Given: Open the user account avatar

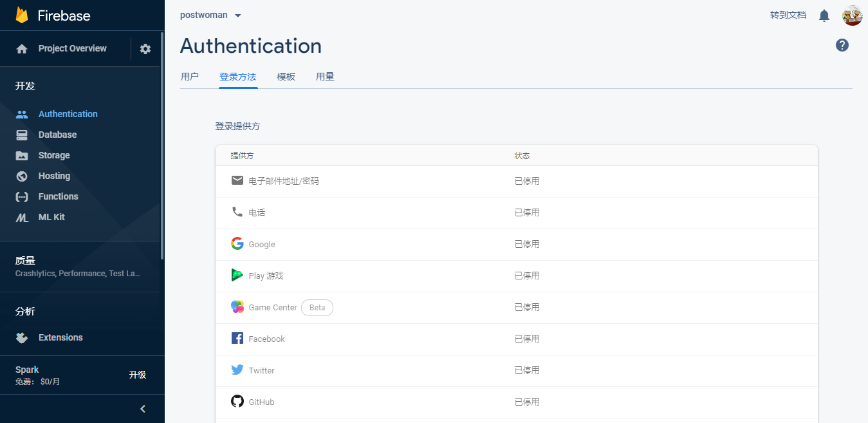Looking at the screenshot, I should (x=853, y=15).
